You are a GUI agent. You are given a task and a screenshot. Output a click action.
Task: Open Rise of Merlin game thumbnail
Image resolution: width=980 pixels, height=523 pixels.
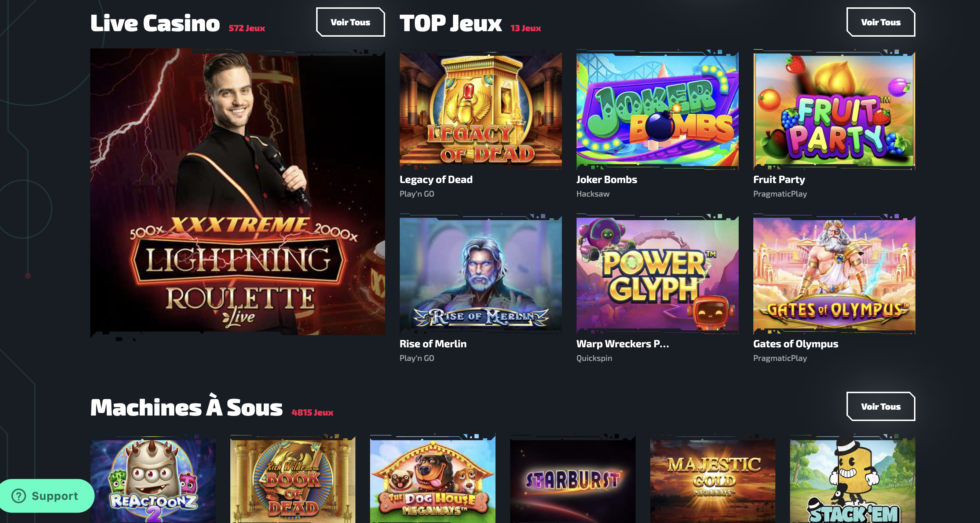click(x=480, y=274)
